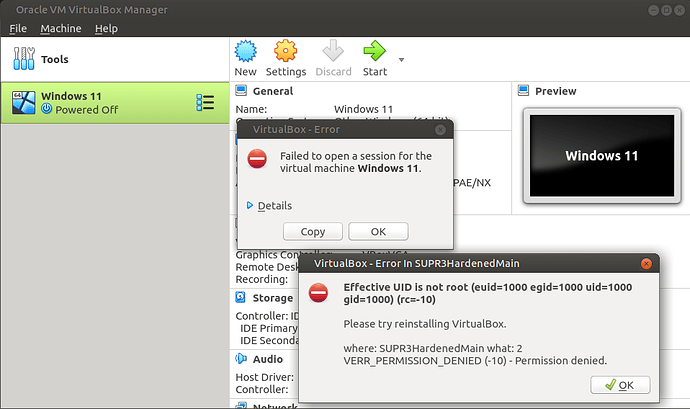Click the 'Host Driver:' label under Audio
The image size is (690, 409).
pyautogui.click(x=264, y=377)
